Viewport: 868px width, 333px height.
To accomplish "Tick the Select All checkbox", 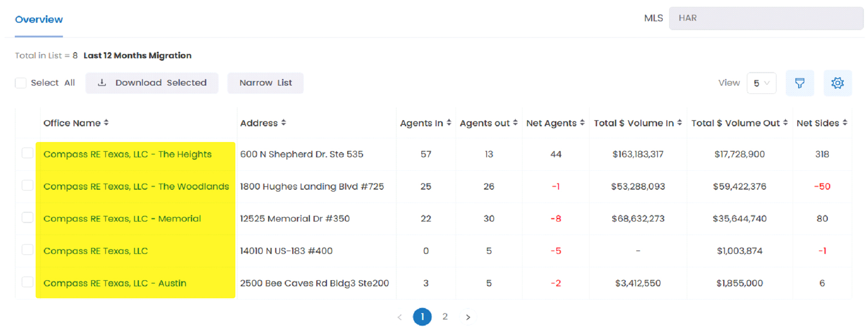I will [21, 83].
